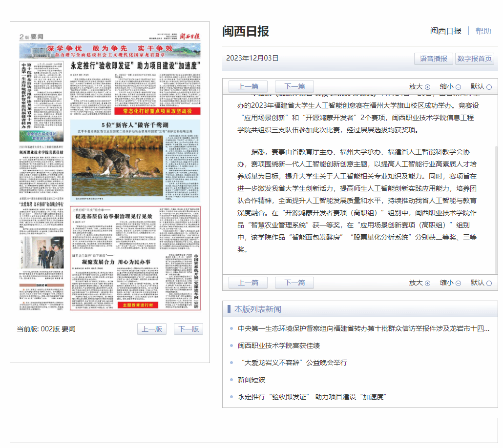Screen dimensions: 503x448
Task: Go to previous article with the upper 上一篇 button
Action: coord(248,86)
